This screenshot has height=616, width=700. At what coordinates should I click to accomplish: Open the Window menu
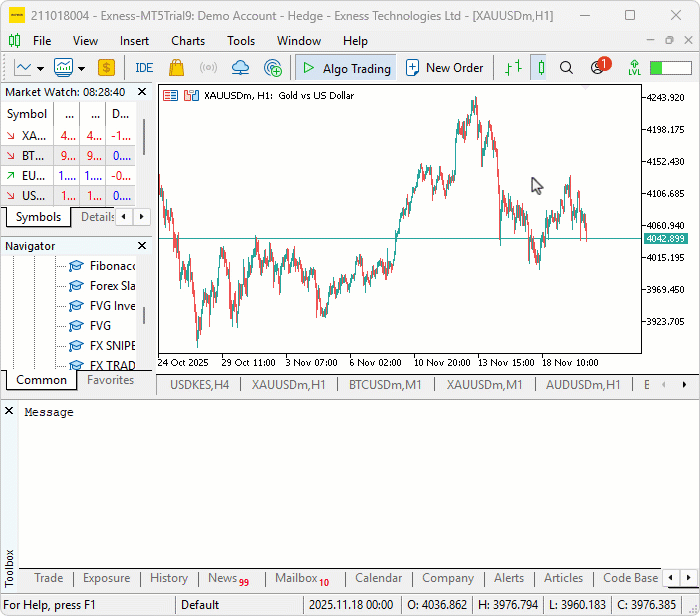(299, 41)
